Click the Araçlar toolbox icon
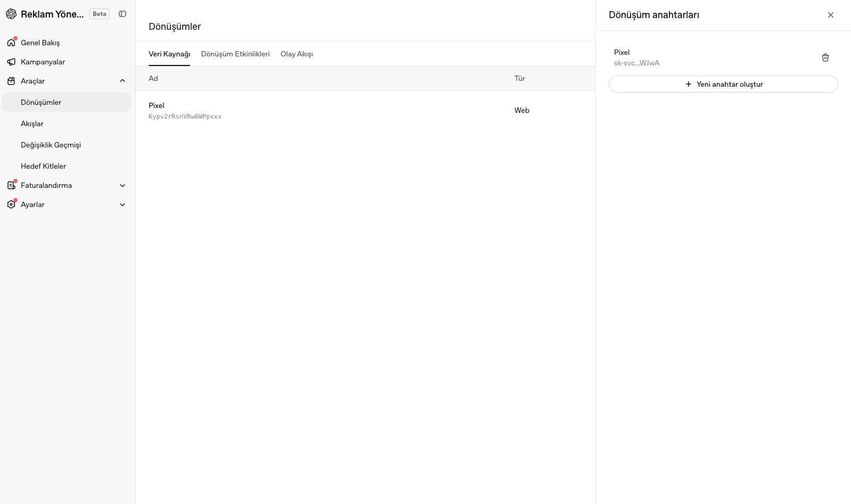This screenshot has height=504, width=851. 11,81
